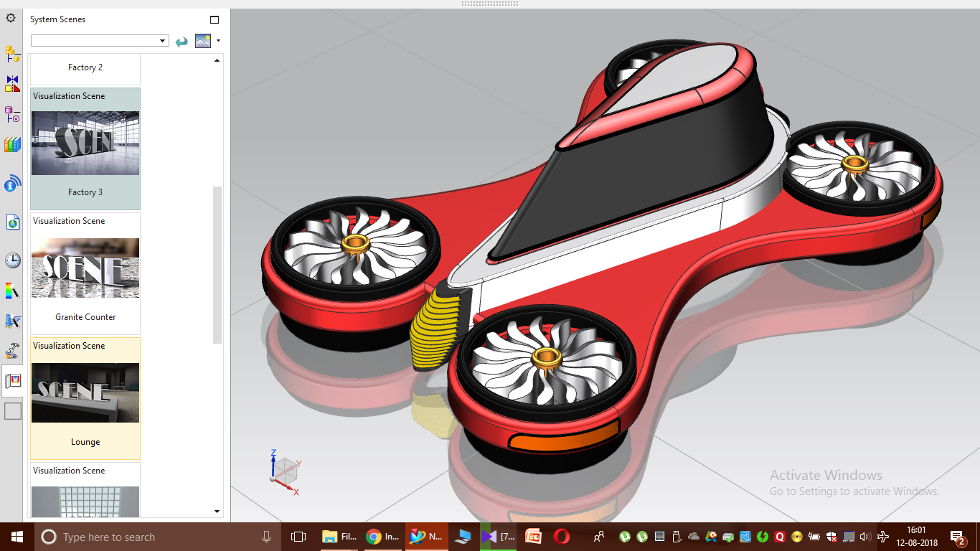Open resource bar settings gear
The height and width of the screenshot is (551, 980).
(x=11, y=17)
